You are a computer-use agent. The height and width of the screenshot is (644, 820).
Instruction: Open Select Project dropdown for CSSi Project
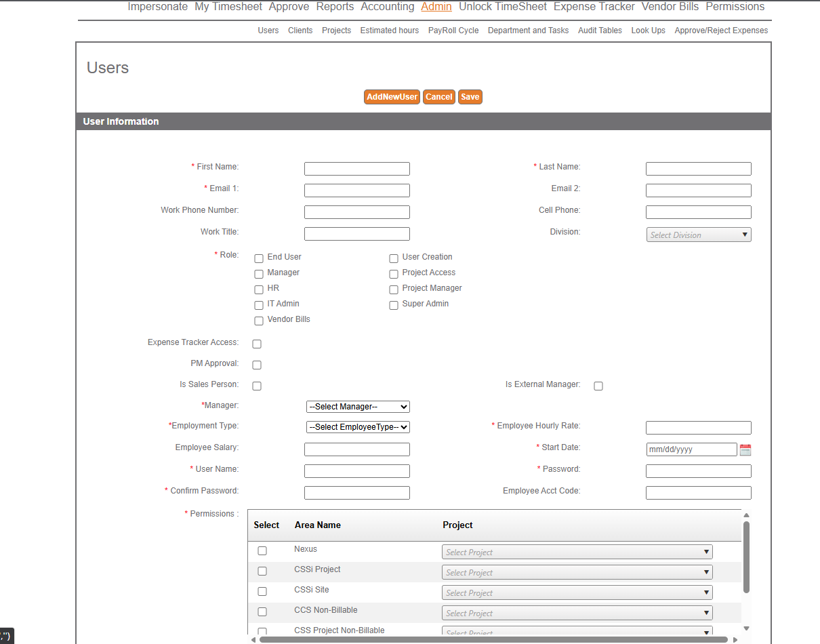coord(577,572)
